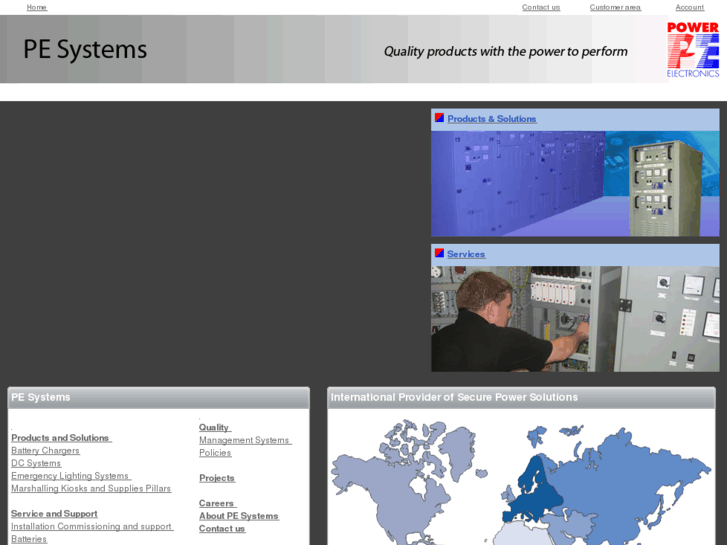
Task: Click the world map graphic
Action: click(521, 481)
